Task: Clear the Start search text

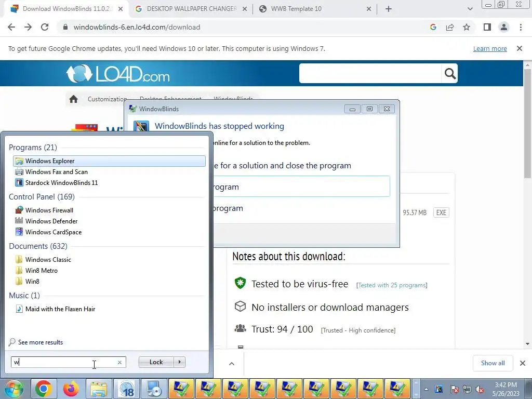Action: click(119, 362)
